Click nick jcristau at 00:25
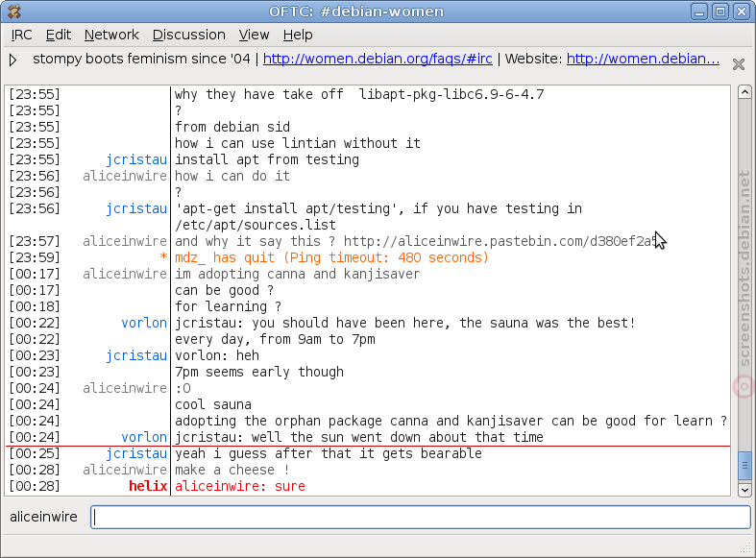Screen dimensions: 756x558 coord(136,453)
